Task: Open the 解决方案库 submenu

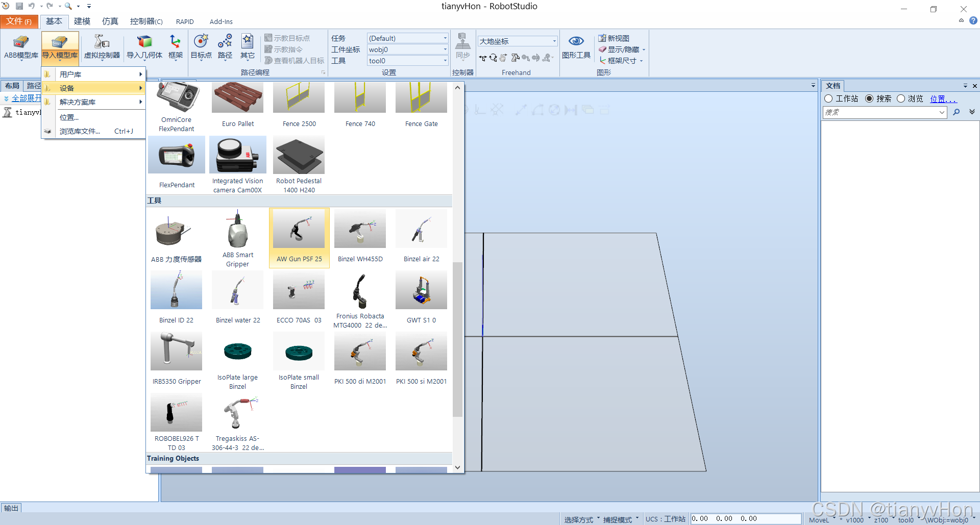Action: pyautogui.click(x=93, y=102)
